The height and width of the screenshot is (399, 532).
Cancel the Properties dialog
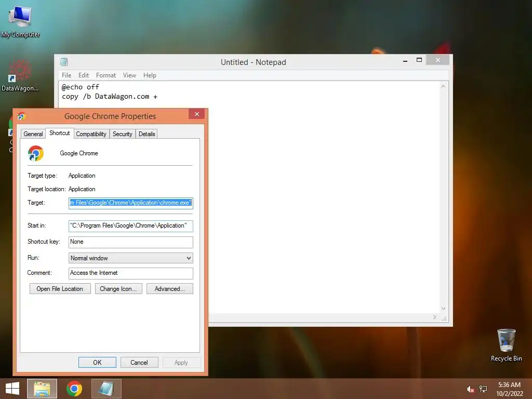(x=139, y=362)
